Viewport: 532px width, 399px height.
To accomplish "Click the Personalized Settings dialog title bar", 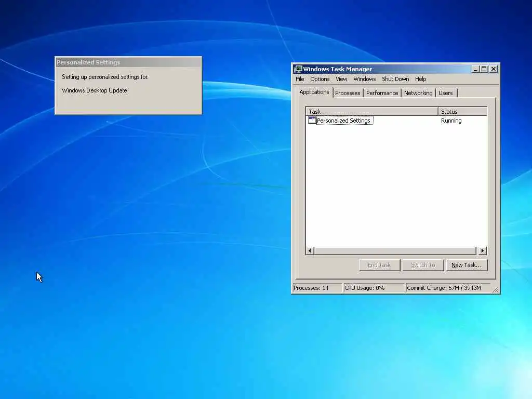I will click(128, 62).
